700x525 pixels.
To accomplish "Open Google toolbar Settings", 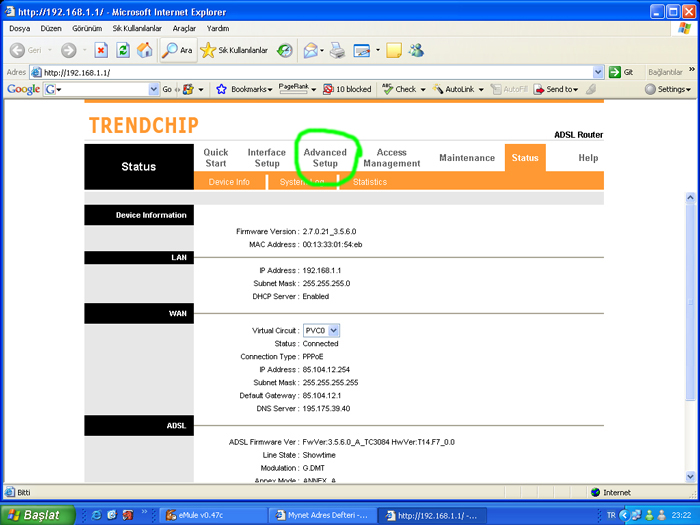I will coord(668,89).
